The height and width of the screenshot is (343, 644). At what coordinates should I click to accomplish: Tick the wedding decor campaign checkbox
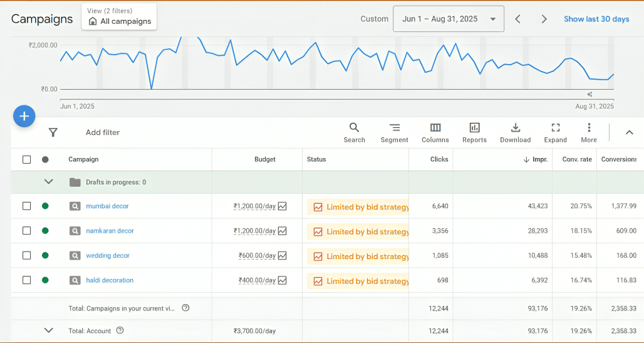(x=26, y=255)
